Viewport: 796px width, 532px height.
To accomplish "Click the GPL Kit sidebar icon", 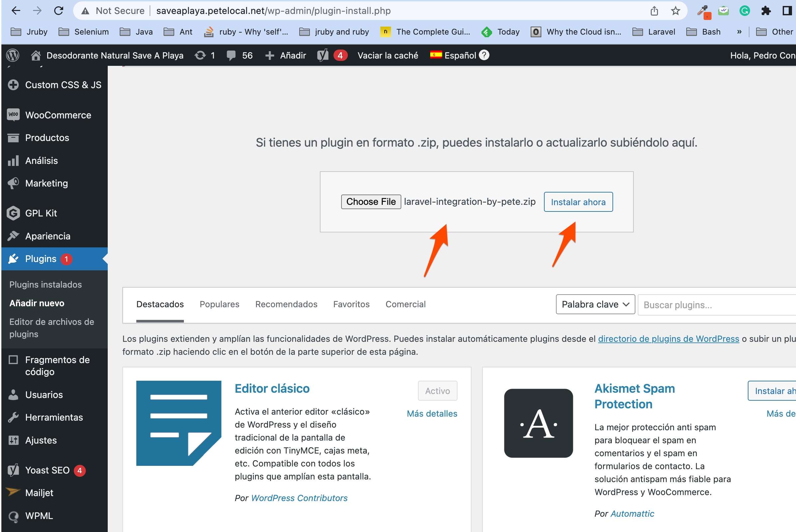I will pyautogui.click(x=13, y=213).
